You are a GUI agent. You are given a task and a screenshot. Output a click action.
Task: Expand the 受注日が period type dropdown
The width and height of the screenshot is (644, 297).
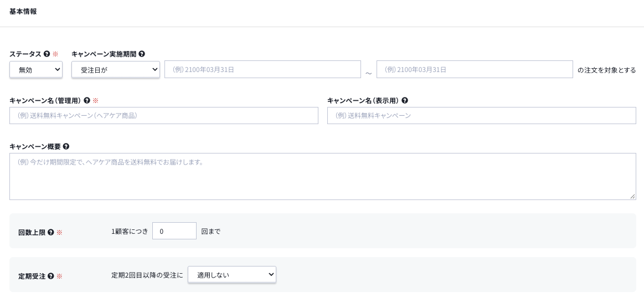116,69
